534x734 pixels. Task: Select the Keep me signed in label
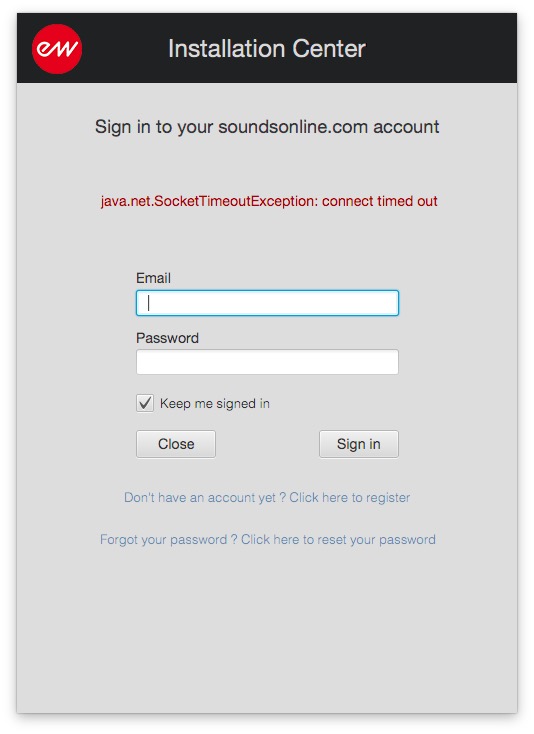[215, 404]
